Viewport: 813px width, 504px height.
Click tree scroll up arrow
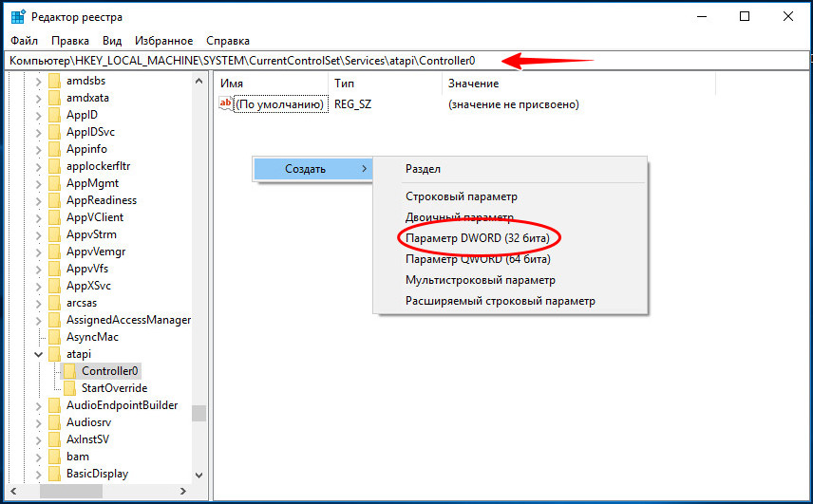pyautogui.click(x=199, y=82)
